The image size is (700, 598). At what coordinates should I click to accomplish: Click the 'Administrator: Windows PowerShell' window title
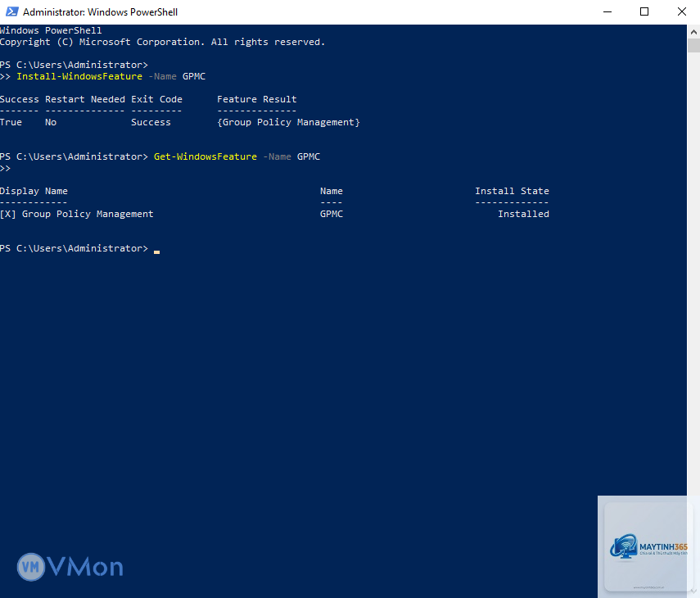click(x=100, y=12)
